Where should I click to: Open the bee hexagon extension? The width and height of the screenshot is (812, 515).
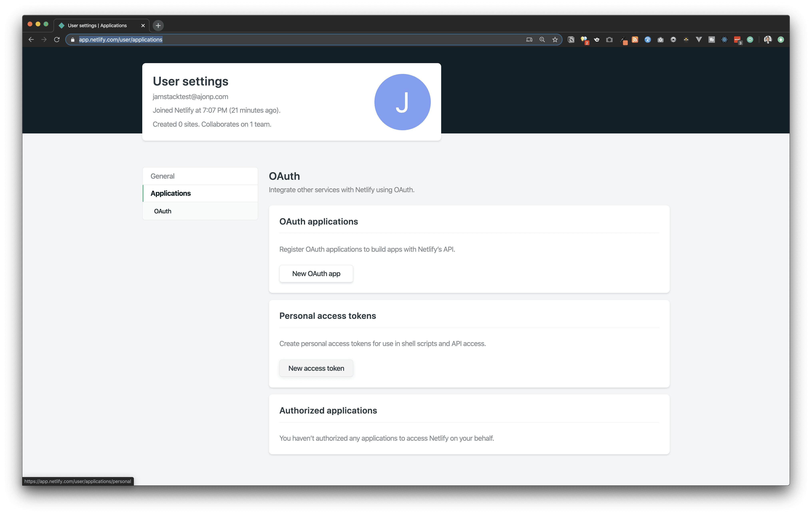(686, 39)
